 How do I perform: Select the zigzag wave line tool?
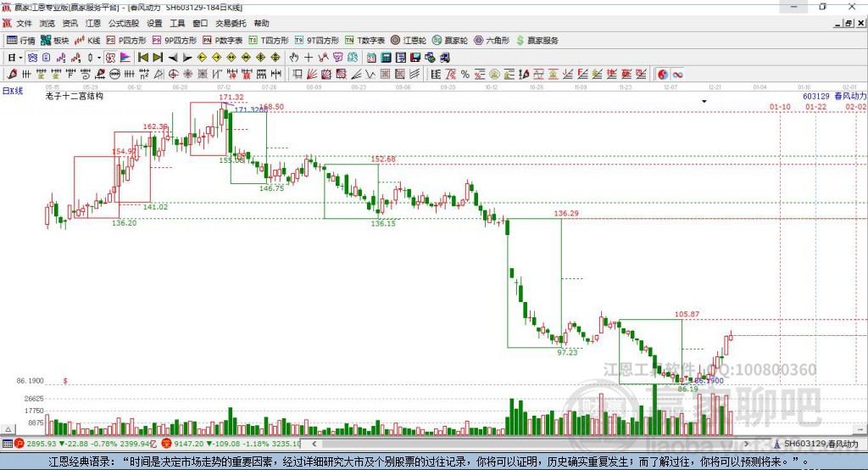[x=370, y=75]
